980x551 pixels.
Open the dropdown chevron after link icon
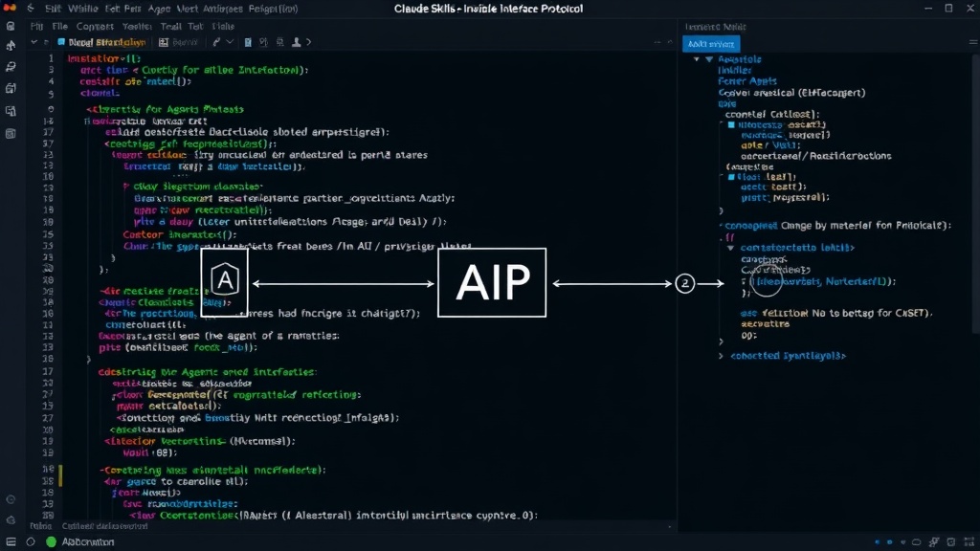[230, 42]
